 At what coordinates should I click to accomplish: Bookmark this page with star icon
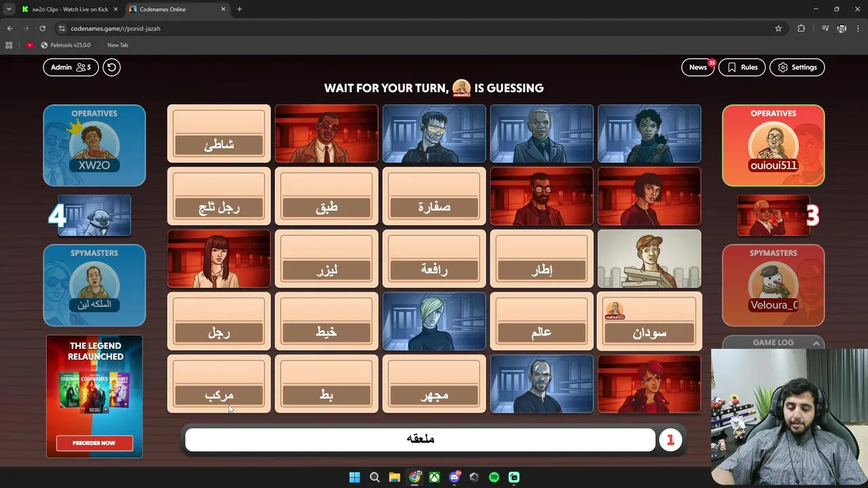(778, 28)
